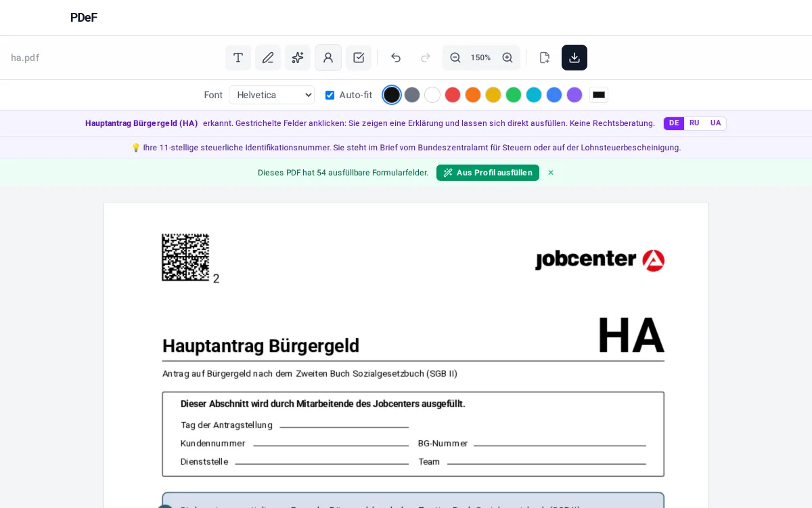Click the Kundennummer field line
Image resolution: width=812 pixels, height=508 pixels.
(x=331, y=442)
